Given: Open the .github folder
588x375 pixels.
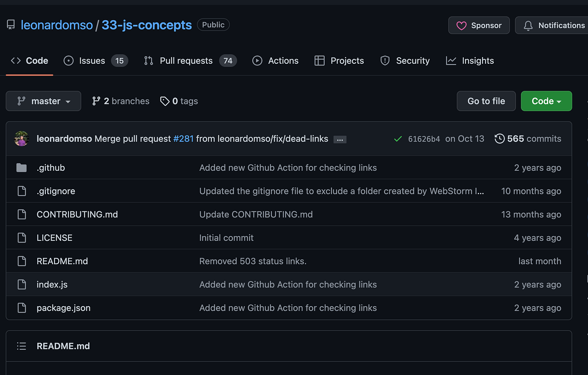Looking at the screenshot, I should 51,168.
